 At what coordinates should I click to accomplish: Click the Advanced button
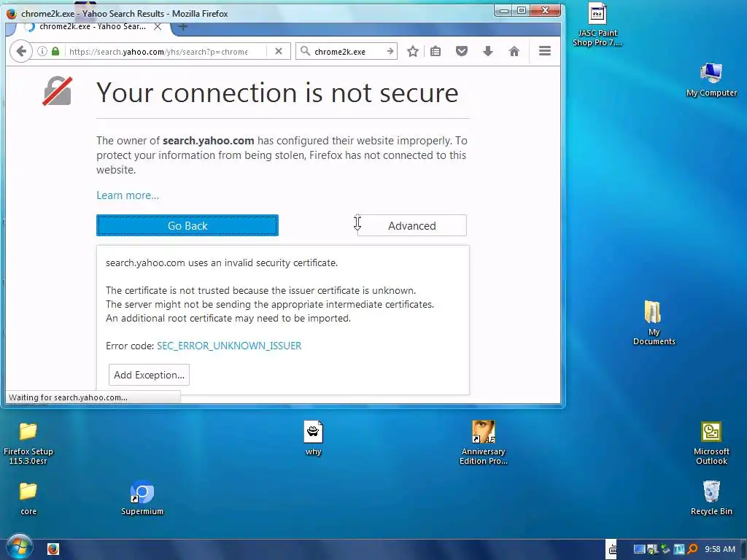pos(412,226)
